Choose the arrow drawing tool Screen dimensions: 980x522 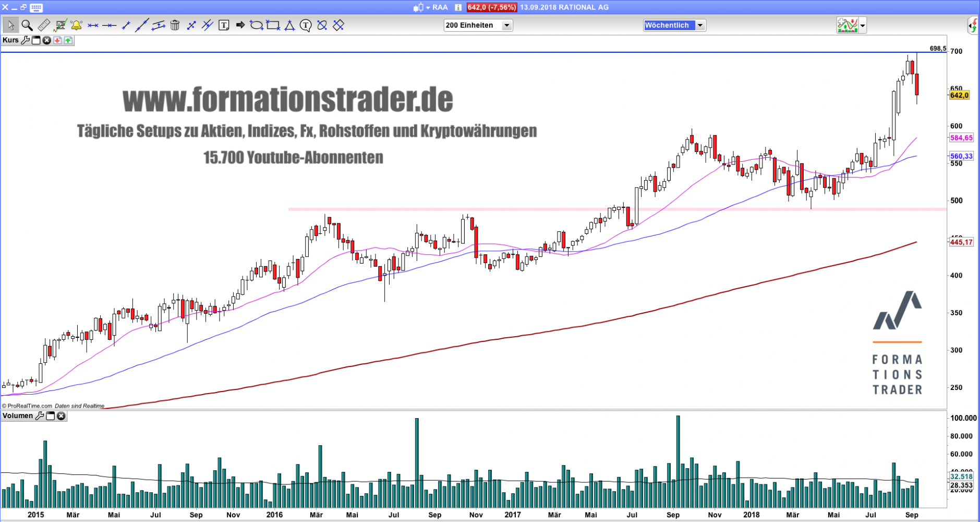[x=240, y=25]
